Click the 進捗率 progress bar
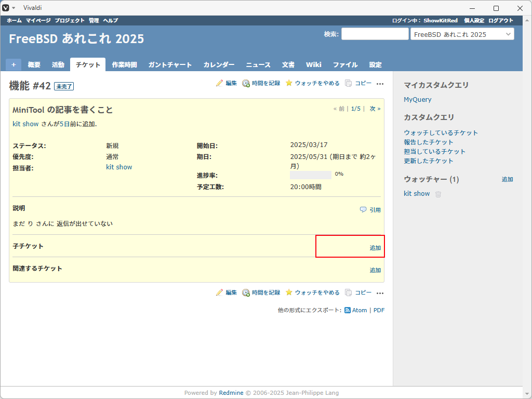This screenshot has height=399, width=532. click(x=311, y=175)
